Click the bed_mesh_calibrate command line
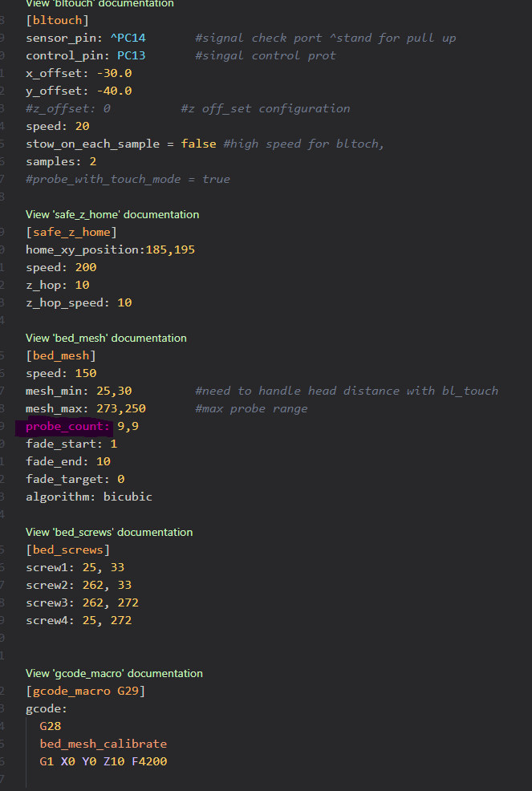532x791 pixels. [x=103, y=744]
